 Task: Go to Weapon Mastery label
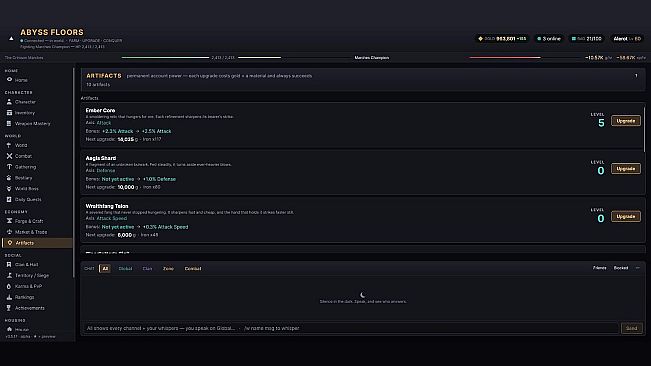(x=32, y=124)
